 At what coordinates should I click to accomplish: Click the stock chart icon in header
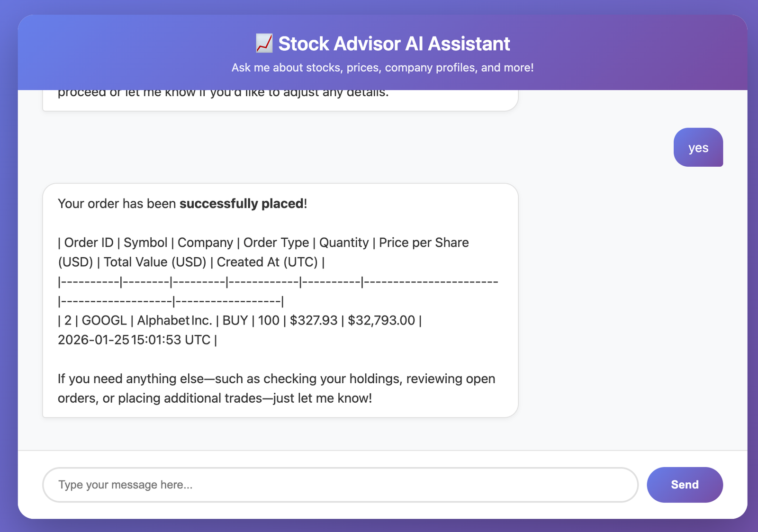(x=264, y=44)
